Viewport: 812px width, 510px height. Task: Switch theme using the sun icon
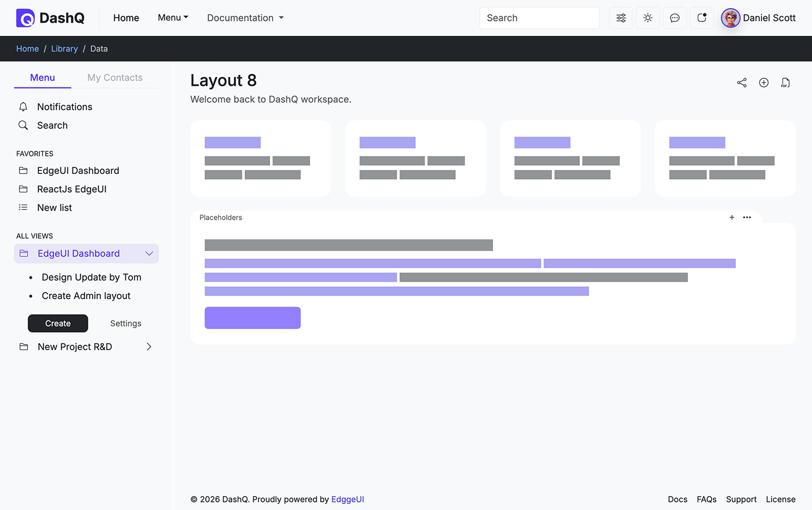click(648, 18)
